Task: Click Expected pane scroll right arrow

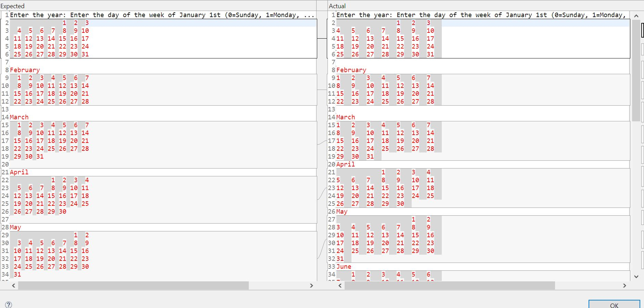Action: [311, 286]
